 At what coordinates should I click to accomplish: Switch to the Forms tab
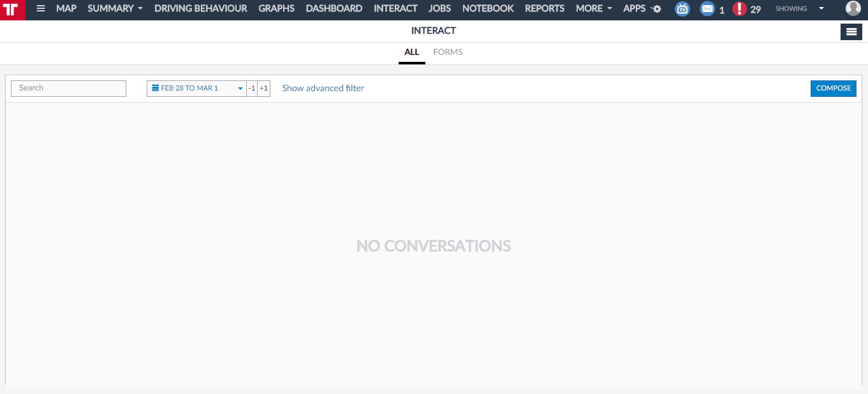(x=448, y=52)
